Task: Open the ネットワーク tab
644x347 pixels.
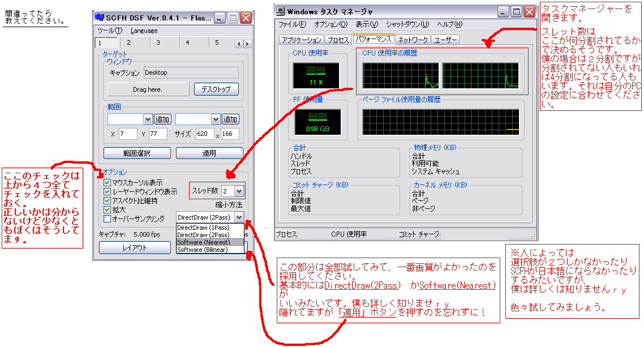Action: (x=413, y=40)
